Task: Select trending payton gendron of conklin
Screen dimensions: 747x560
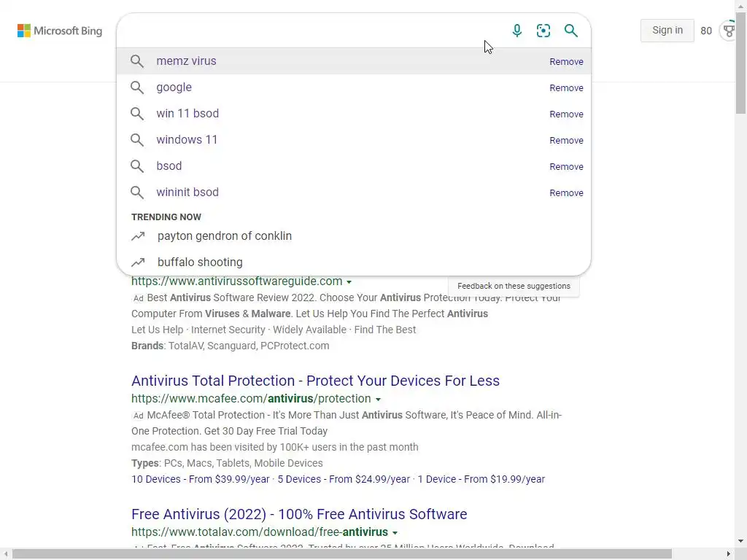Action: click(354, 236)
